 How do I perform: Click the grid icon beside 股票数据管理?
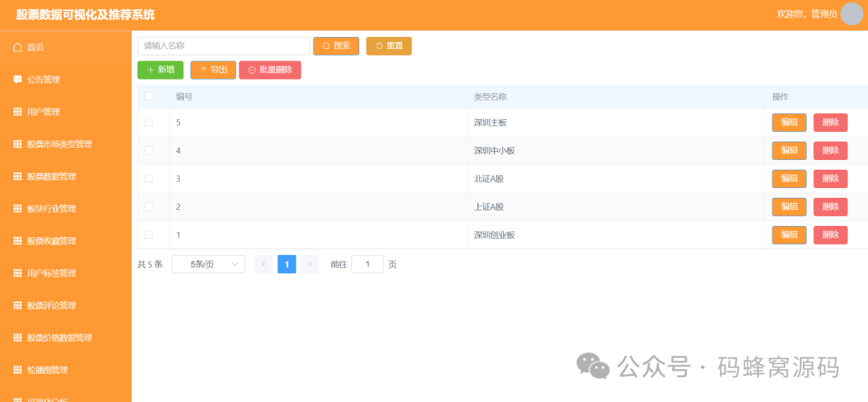(x=17, y=176)
